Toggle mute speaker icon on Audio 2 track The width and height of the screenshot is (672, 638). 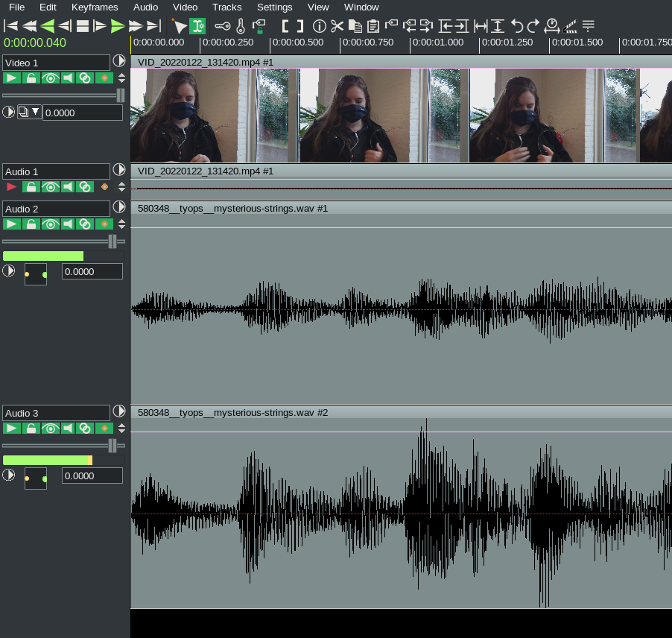tap(68, 224)
